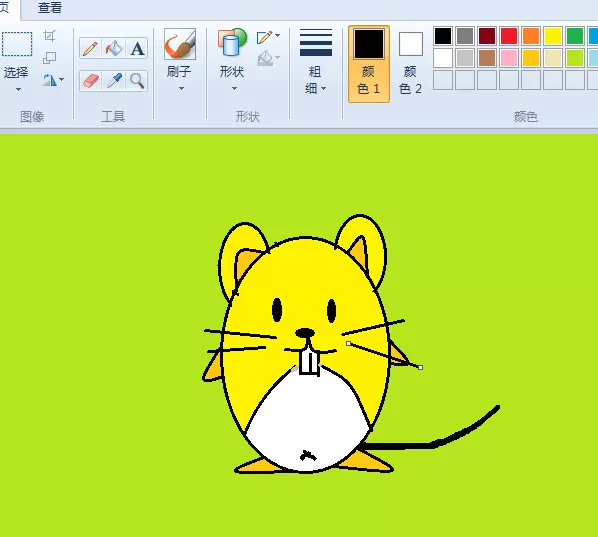Open the shape outline dropdown
The width and height of the screenshot is (598, 537).
[268, 37]
